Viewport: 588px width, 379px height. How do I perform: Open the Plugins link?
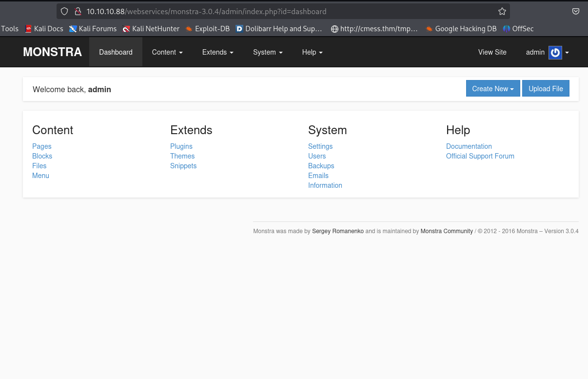click(x=181, y=146)
